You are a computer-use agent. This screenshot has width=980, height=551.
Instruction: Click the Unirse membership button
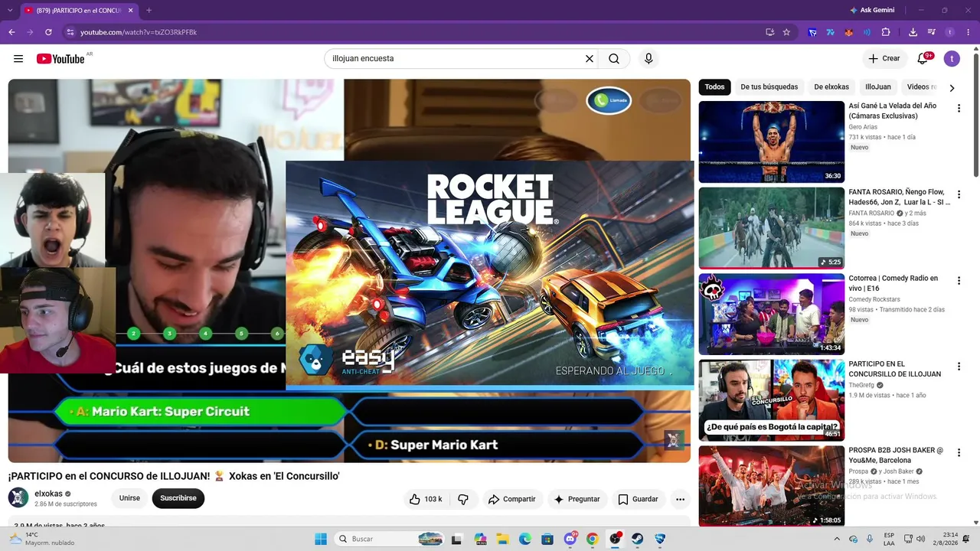point(129,498)
